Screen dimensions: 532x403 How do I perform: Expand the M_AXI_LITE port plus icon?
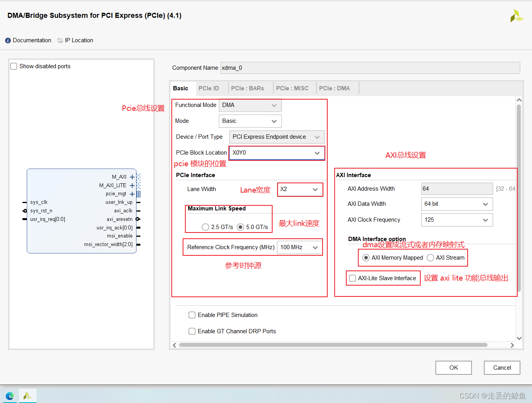(132, 186)
